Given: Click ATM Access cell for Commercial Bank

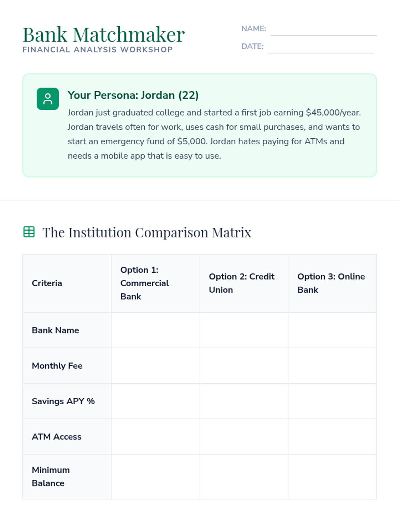Looking at the screenshot, I should (155, 437).
